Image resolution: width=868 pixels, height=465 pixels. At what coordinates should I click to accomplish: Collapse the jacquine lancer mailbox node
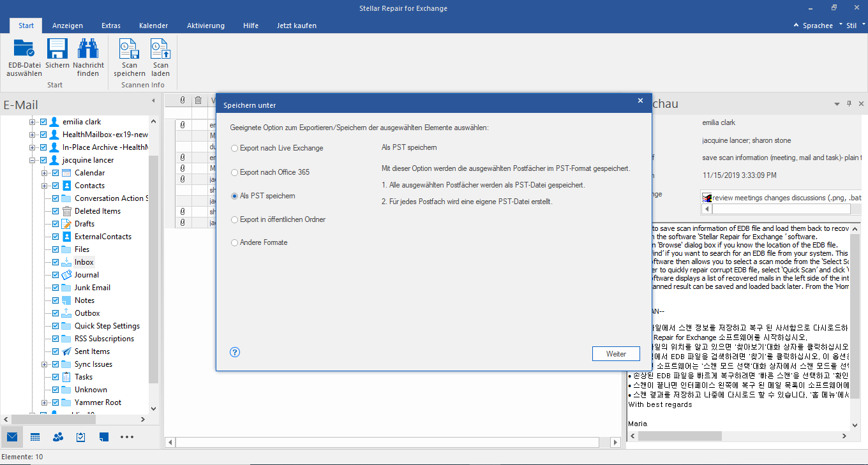[33, 160]
